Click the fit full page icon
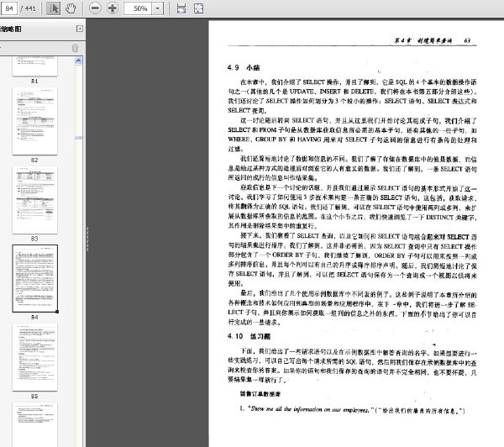Screen dimensions: 504x447 [x=198, y=8]
